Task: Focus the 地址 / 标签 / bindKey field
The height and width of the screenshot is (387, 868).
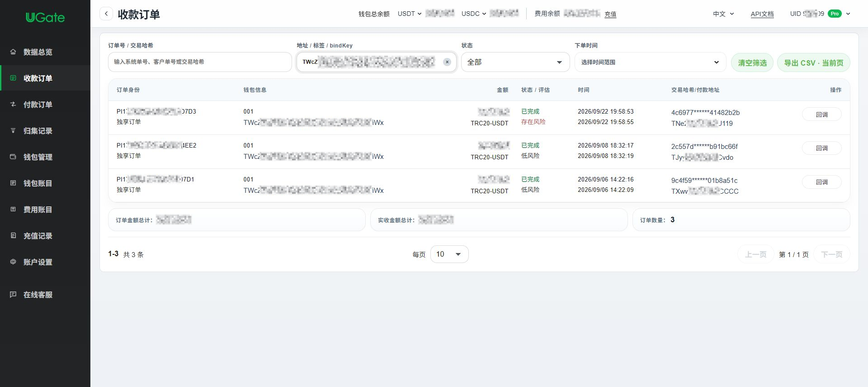Action: tap(376, 62)
